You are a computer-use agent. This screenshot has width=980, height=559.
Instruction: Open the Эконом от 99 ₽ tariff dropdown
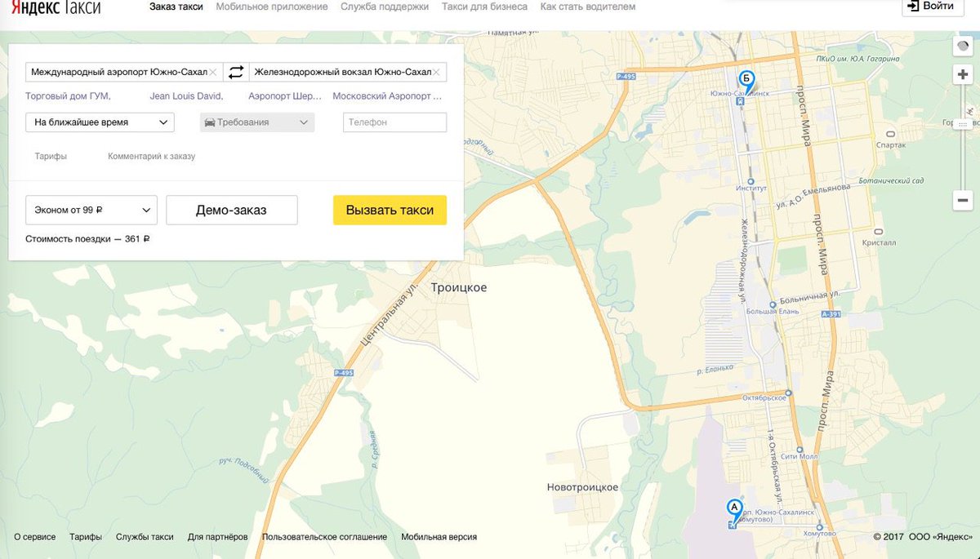click(91, 210)
